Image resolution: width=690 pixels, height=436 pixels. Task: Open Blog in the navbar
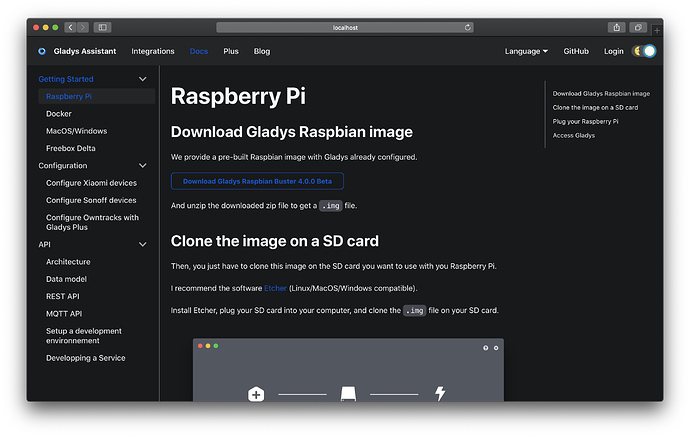(262, 51)
